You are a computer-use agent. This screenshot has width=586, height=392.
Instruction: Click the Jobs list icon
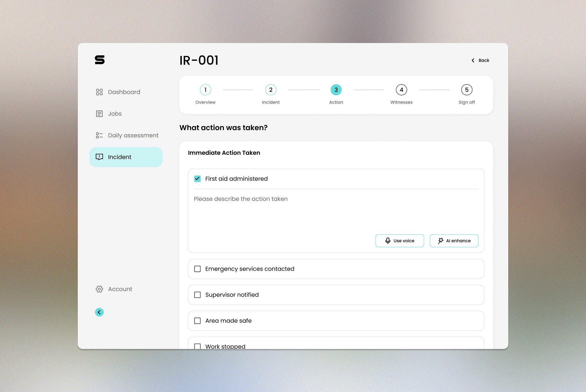click(99, 114)
